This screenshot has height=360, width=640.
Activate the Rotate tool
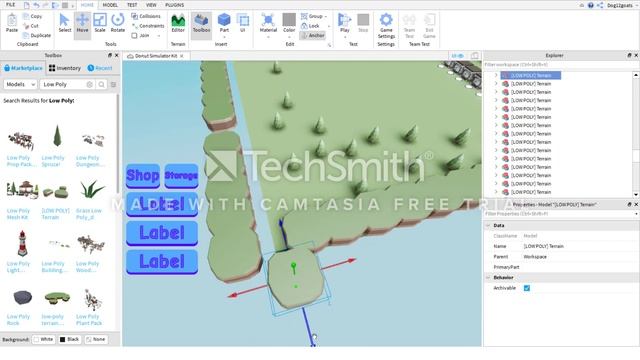coord(118,23)
